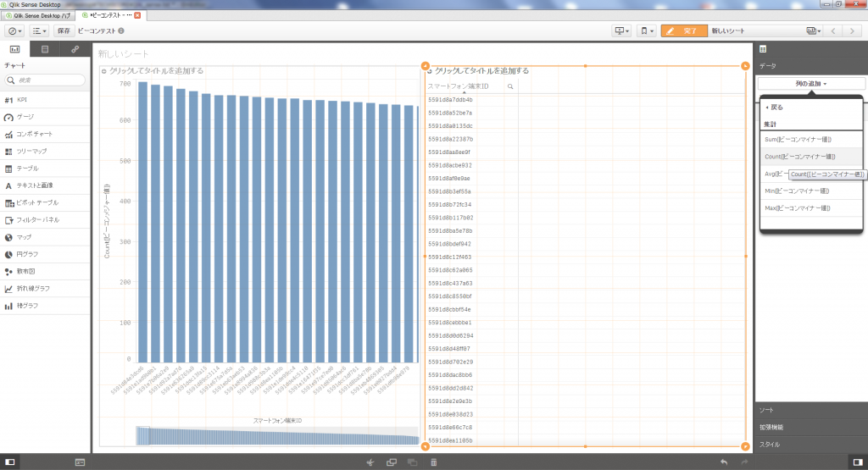
Task: Click the search icon in スマートフォン端末ID column
Action: pyautogui.click(x=510, y=86)
